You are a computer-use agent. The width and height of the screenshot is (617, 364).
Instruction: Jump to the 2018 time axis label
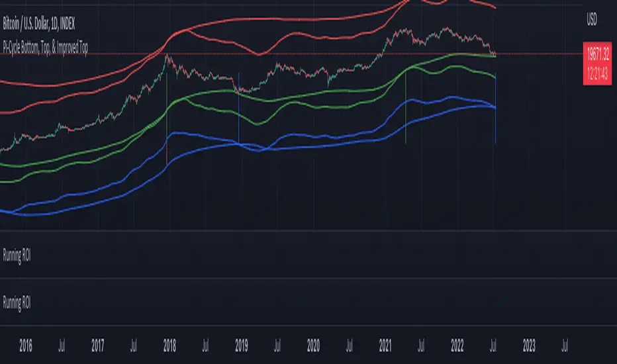point(169,344)
